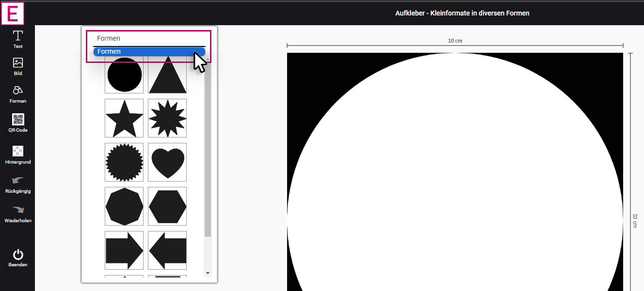Viewport: 644px width, 291px height.
Task: Insert the right-pointing arrow shape
Action: point(124,250)
